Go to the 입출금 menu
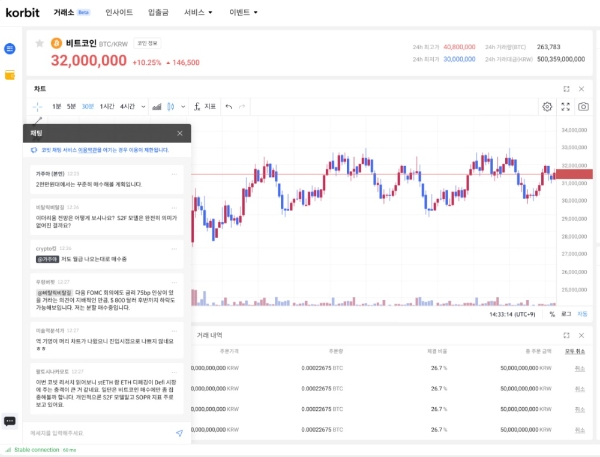The height and width of the screenshot is (457, 600). [158, 12]
